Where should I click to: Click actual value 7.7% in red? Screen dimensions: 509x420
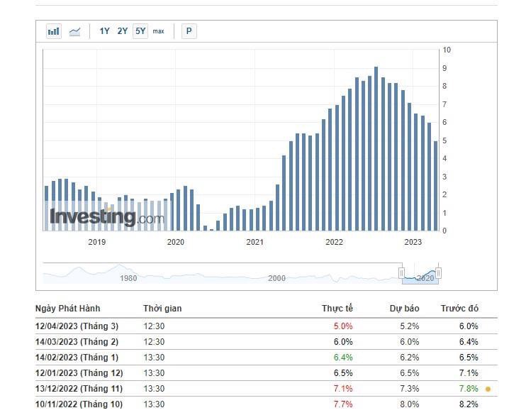(x=343, y=404)
